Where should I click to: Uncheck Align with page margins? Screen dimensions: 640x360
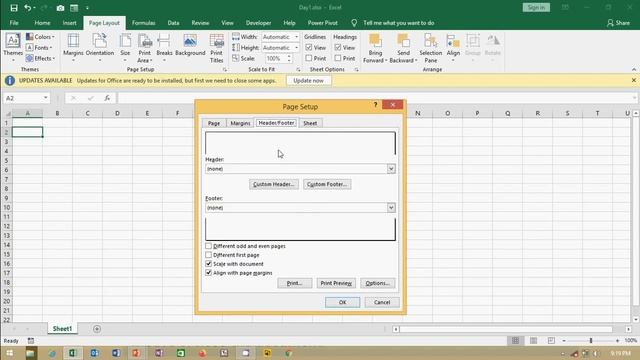tap(209, 273)
